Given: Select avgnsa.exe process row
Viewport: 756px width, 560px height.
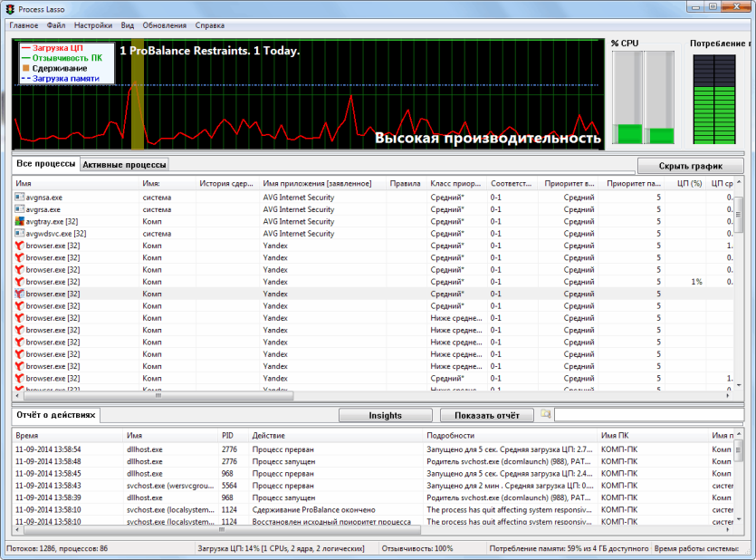Looking at the screenshot, I should pyautogui.click(x=373, y=197).
